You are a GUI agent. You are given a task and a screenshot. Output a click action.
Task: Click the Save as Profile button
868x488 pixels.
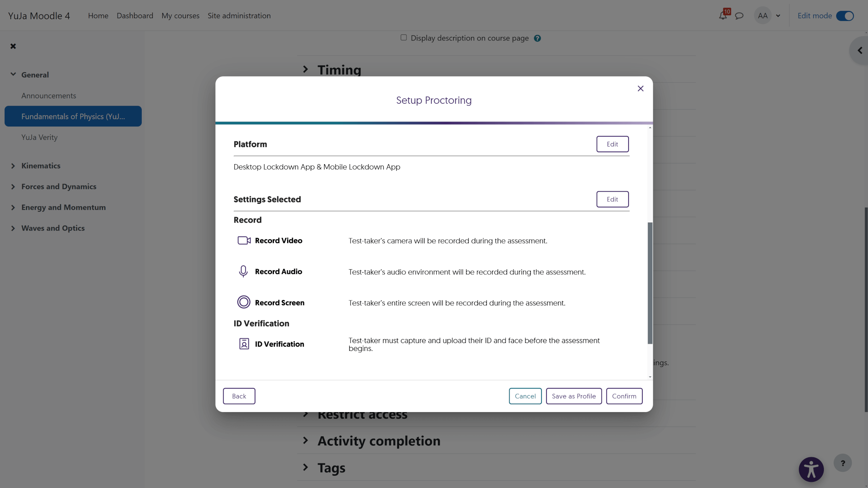point(574,396)
